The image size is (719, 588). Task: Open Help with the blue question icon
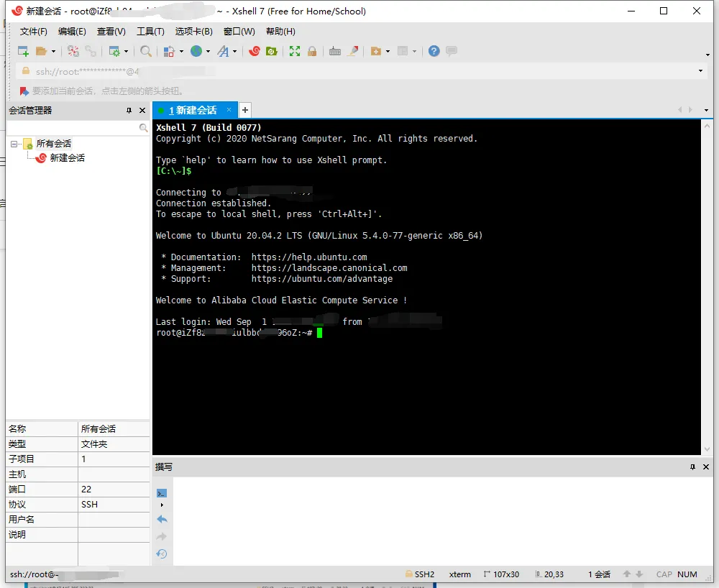click(434, 51)
